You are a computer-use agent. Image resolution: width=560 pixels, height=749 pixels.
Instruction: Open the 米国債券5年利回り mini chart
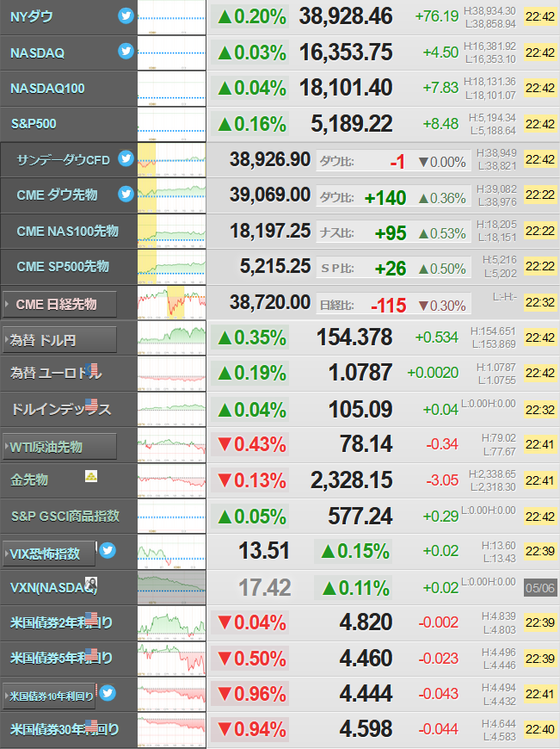172,659
